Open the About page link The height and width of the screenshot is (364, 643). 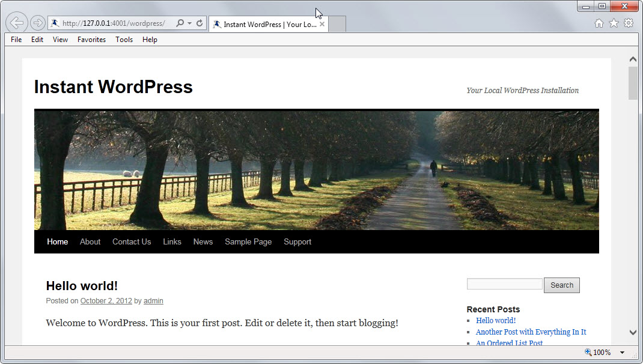pos(90,242)
